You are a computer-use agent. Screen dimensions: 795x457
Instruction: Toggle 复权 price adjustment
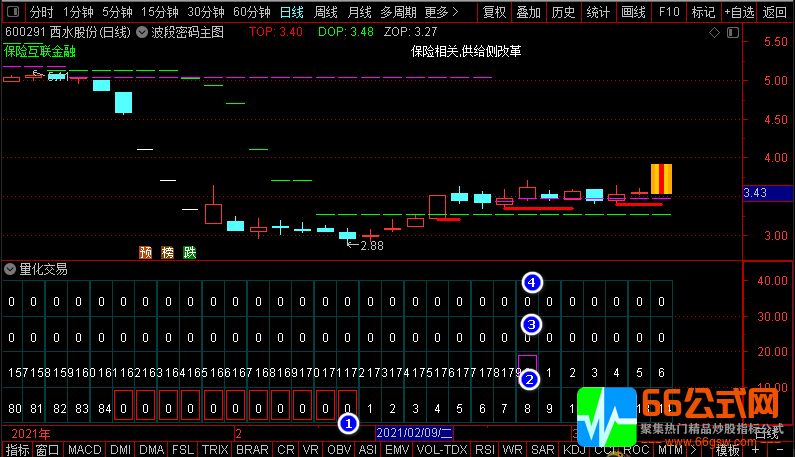[x=494, y=13]
